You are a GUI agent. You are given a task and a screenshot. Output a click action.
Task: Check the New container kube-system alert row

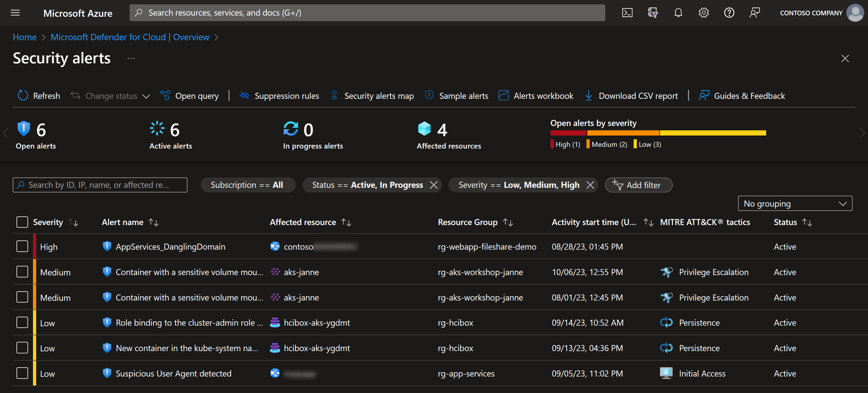tap(22, 348)
